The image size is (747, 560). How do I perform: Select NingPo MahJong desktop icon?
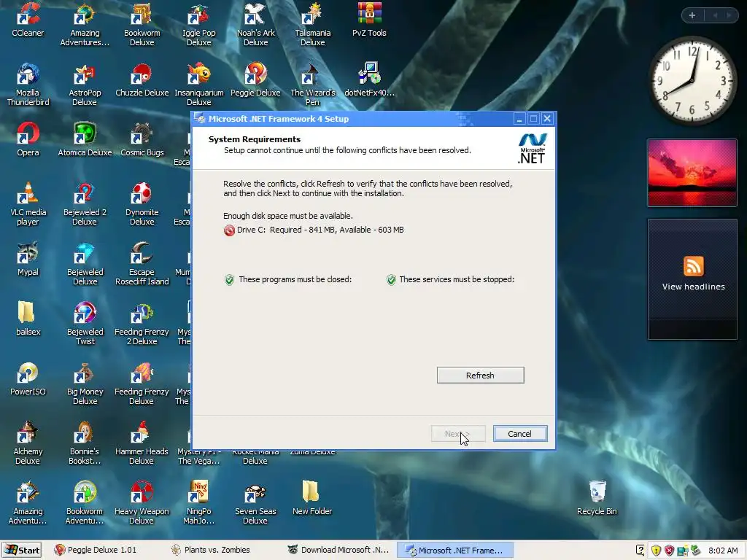[198, 503]
